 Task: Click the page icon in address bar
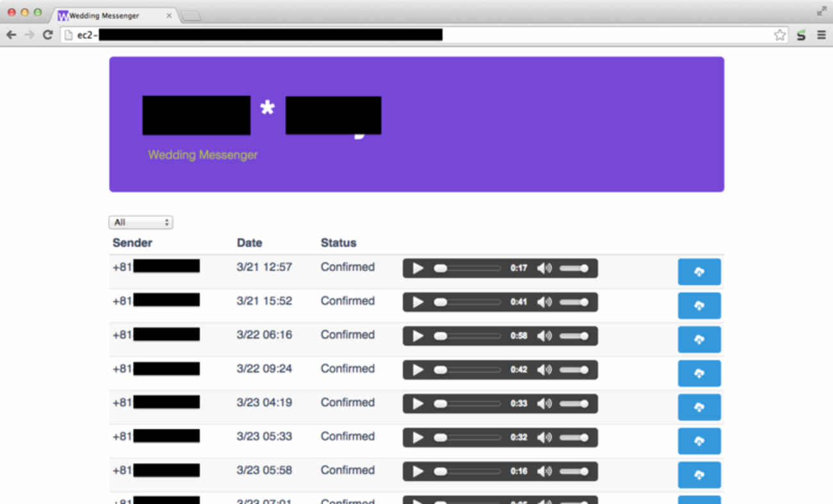click(69, 35)
